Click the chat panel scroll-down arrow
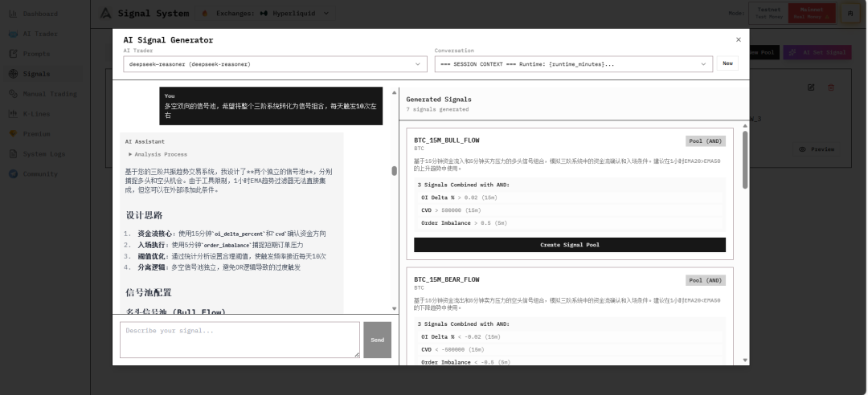Screen dimensions: 868x395 (394, 309)
